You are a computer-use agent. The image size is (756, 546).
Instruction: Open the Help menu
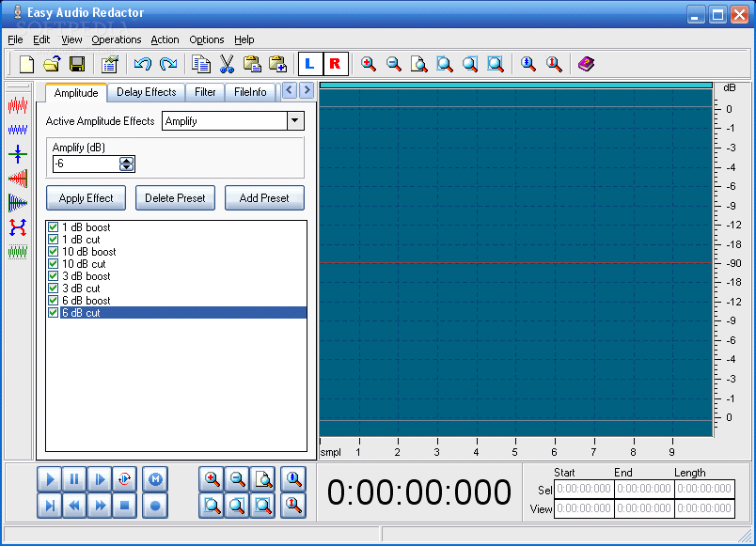244,39
